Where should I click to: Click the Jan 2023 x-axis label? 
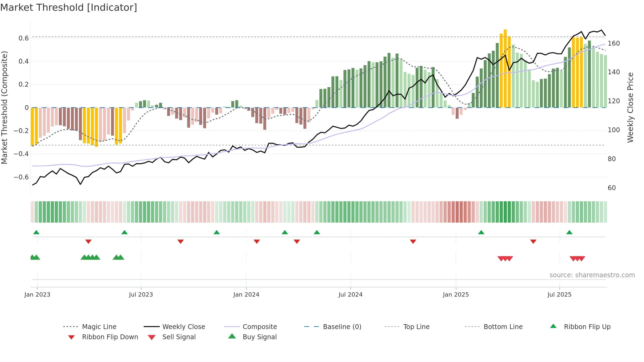[37, 294]
